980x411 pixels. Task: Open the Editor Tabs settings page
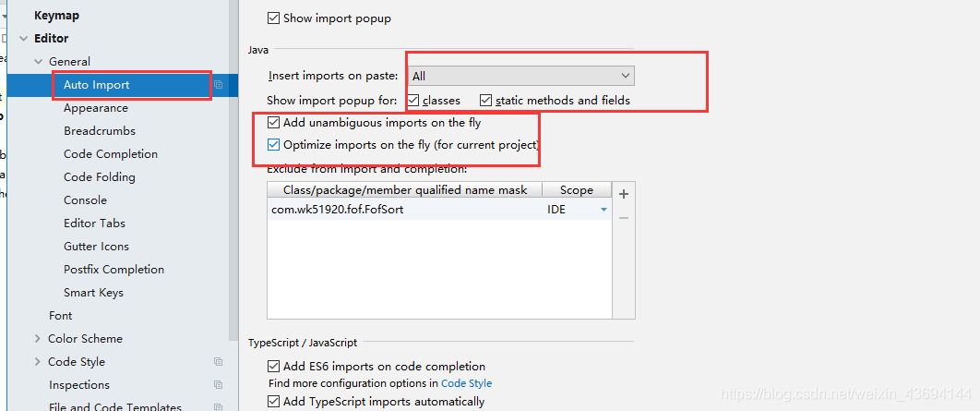pos(94,224)
